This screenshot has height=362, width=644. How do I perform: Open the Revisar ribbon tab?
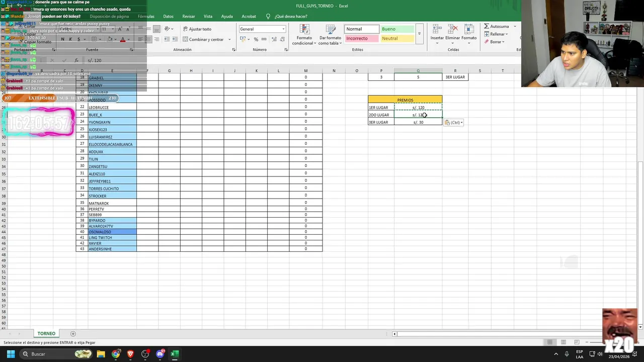pos(189,16)
